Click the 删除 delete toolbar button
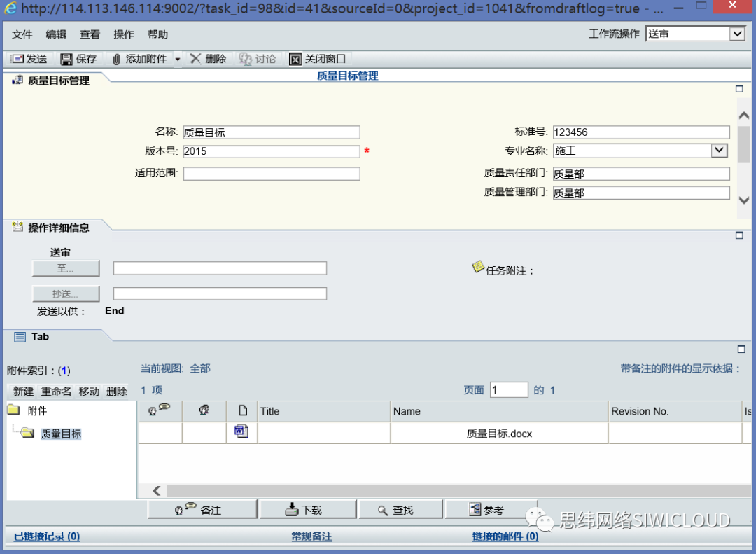The height and width of the screenshot is (554, 756). pyautogui.click(x=209, y=59)
